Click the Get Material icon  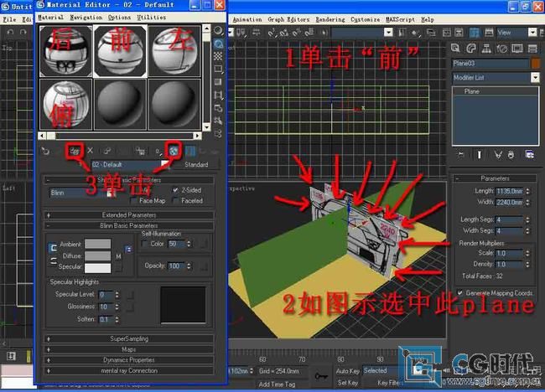pos(45,151)
